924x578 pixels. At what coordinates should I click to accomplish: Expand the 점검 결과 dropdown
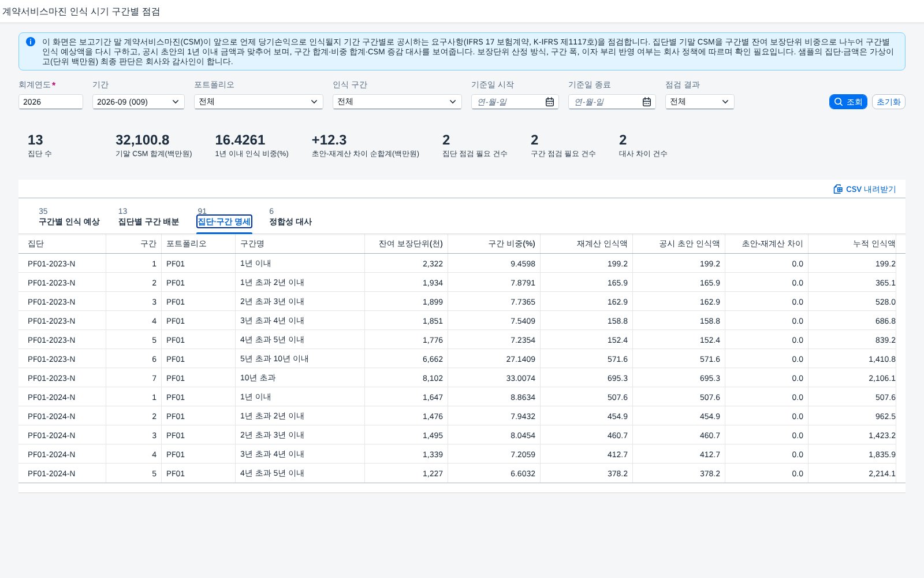click(700, 102)
